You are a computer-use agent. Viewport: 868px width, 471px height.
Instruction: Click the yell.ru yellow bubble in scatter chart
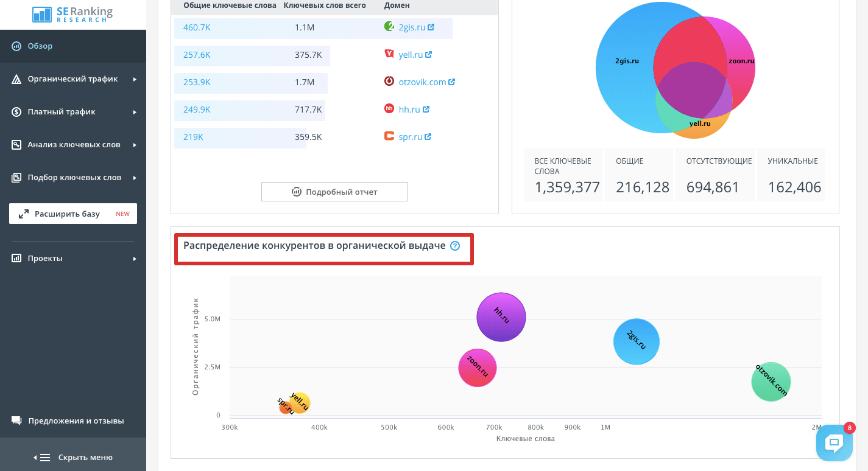(300, 402)
